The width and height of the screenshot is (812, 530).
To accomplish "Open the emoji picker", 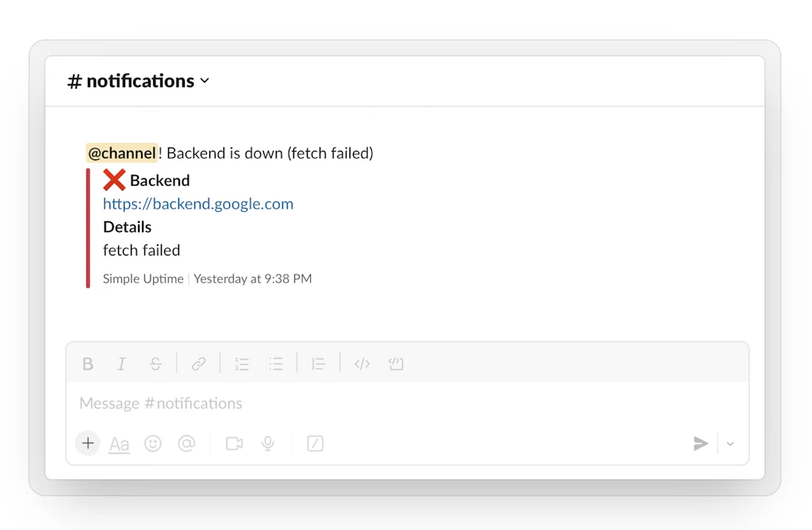I will click(152, 444).
